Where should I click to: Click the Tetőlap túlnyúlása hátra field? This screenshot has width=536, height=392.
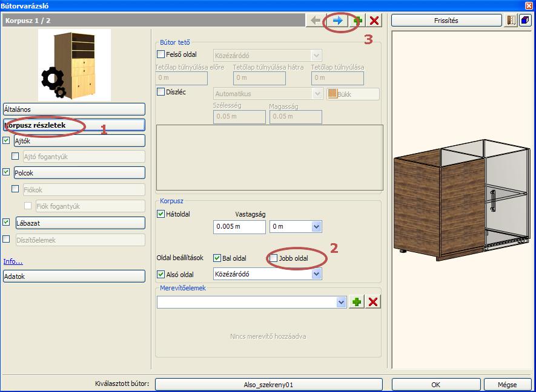[x=259, y=78]
